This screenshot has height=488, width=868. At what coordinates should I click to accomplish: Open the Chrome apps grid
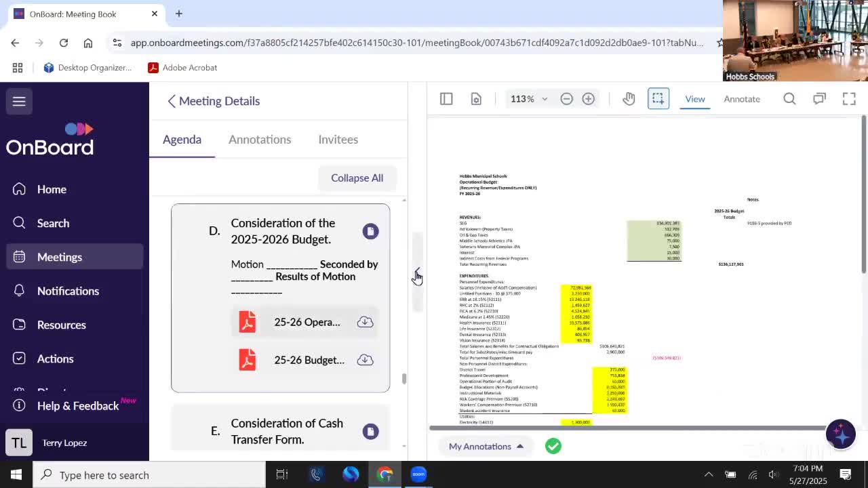coord(18,68)
